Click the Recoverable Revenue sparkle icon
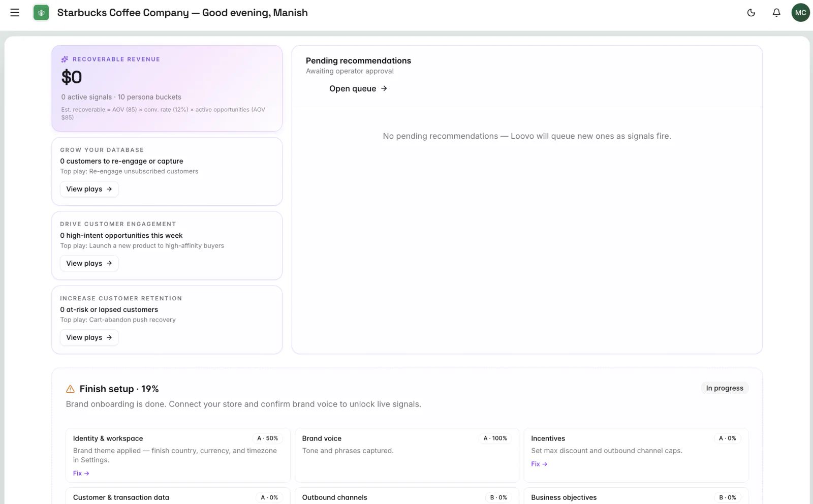Viewport: 813px width, 504px height. 65,59
